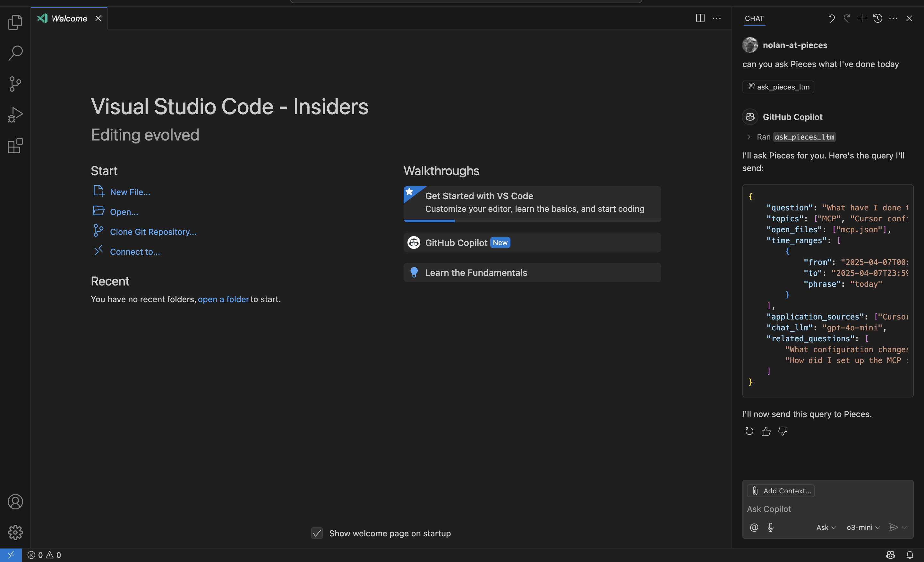The image size is (924, 562).
Task: Click nolan-at-pieces avatar
Action: coord(750,45)
